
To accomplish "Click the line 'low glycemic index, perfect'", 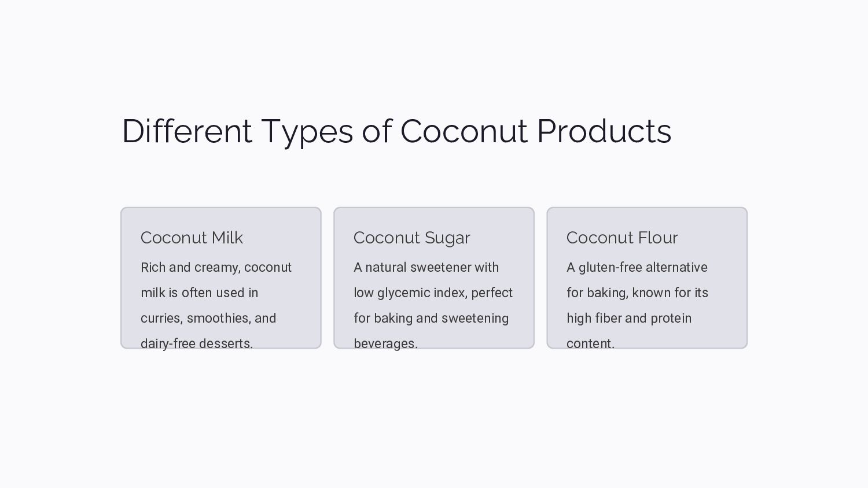I will point(433,293).
